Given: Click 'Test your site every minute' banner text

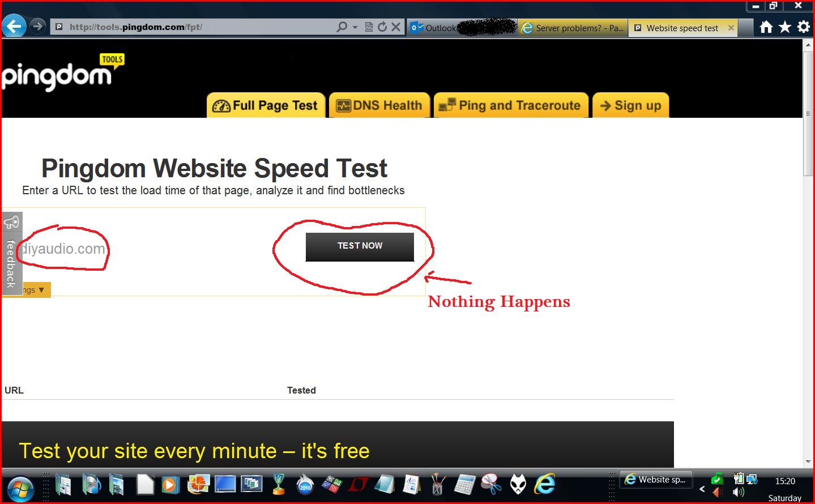Looking at the screenshot, I should 194,451.
